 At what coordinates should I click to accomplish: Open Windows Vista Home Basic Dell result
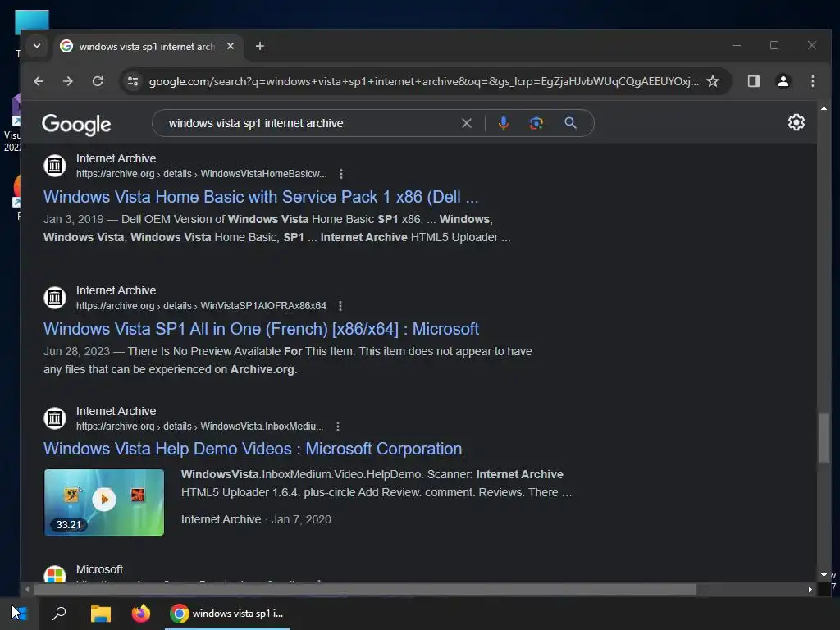(261, 197)
